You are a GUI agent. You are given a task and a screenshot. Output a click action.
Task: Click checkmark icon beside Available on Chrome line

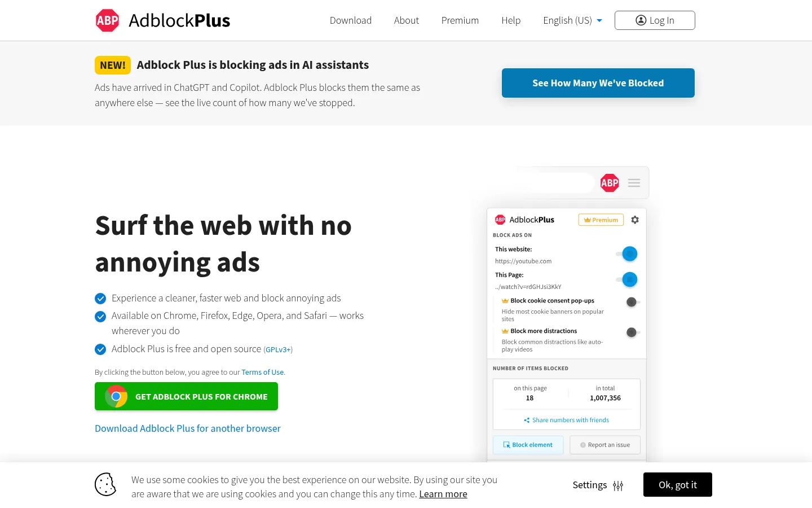click(x=100, y=317)
